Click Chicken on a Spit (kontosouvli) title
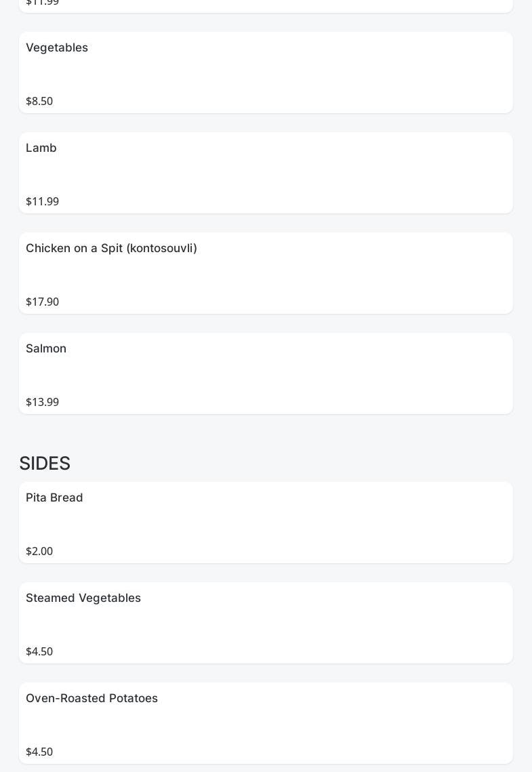 [111, 248]
